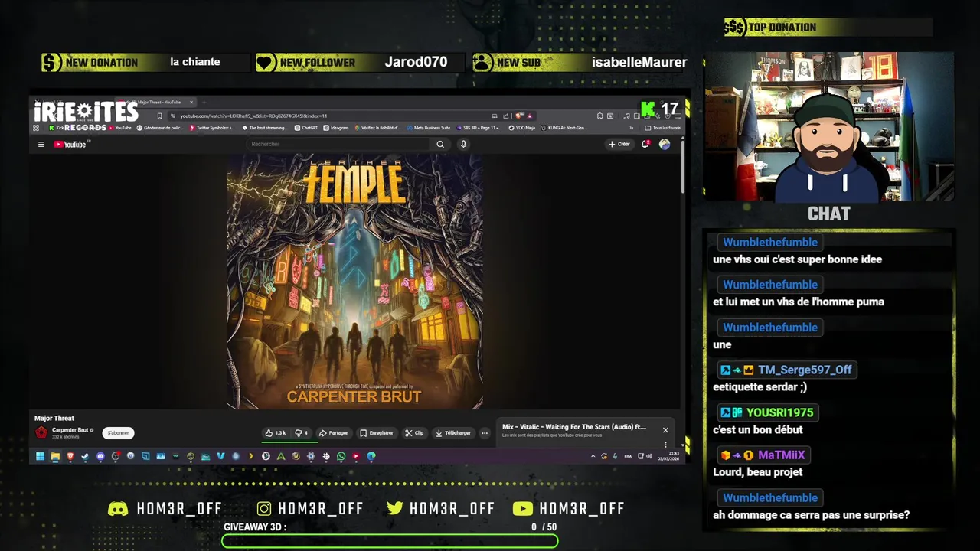
Task: Show hidden system tray icons chevron
Action: click(593, 456)
